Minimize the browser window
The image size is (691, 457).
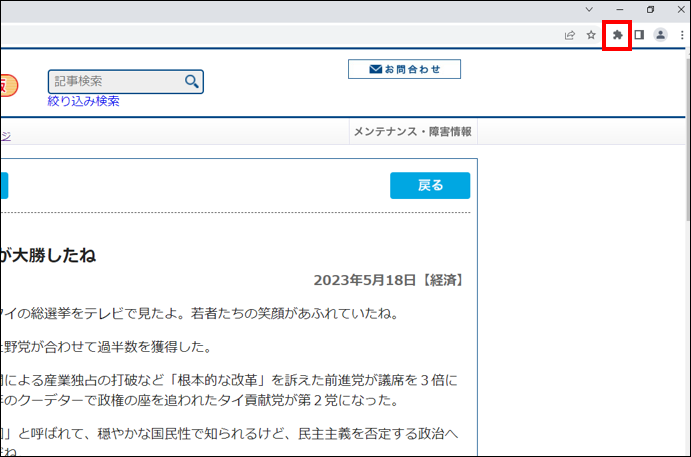pyautogui.click(x=621, y=9)
